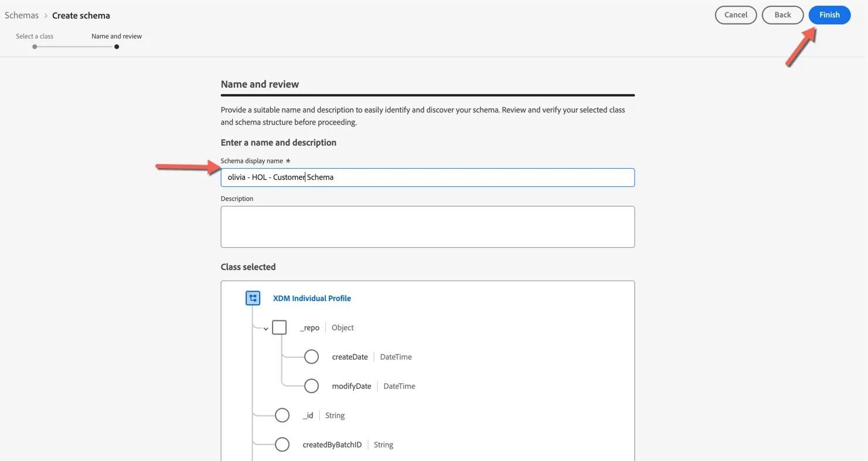Select the _id field circle node
This screenshot has width=868, height=461.
click(x=282, y=415)
